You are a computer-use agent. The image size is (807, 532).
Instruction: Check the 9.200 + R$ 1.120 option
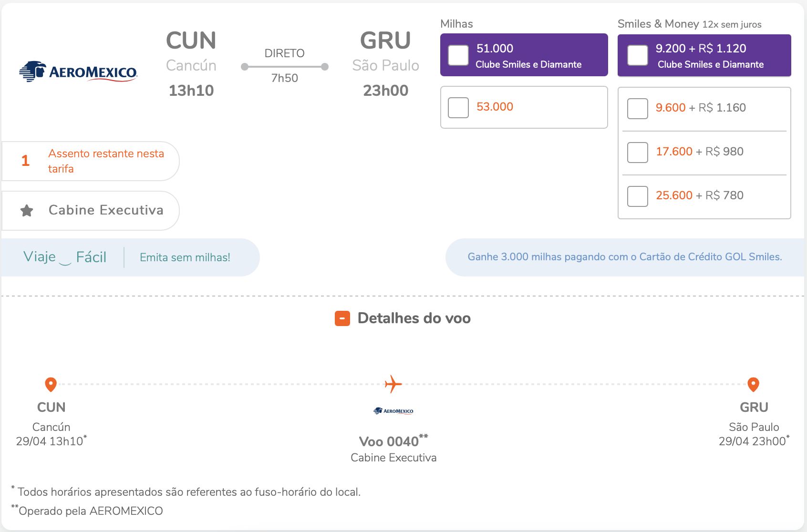point(638,55)
